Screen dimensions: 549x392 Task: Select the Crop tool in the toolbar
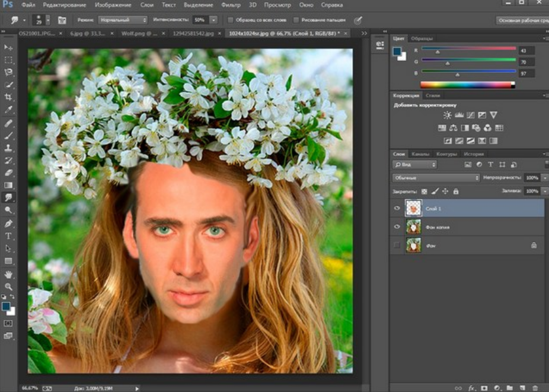tap(8, 97)
